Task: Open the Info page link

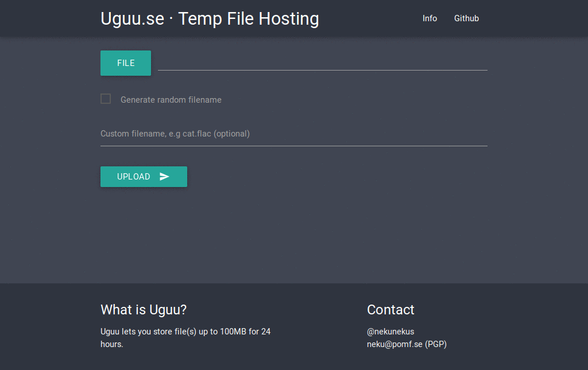Action: pyautogui.click(x=430, y=18)
